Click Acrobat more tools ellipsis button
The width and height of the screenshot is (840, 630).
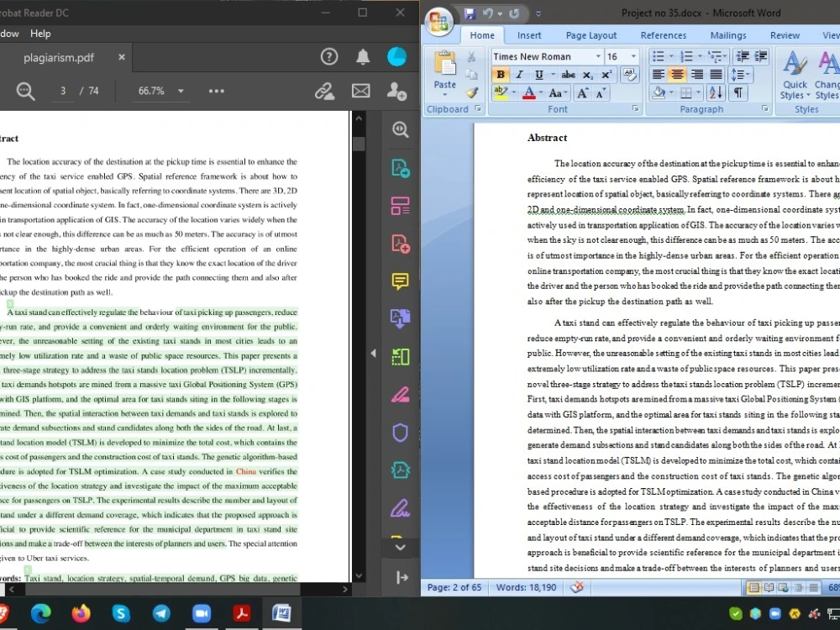pyautogui.click(x=217, y=91)
